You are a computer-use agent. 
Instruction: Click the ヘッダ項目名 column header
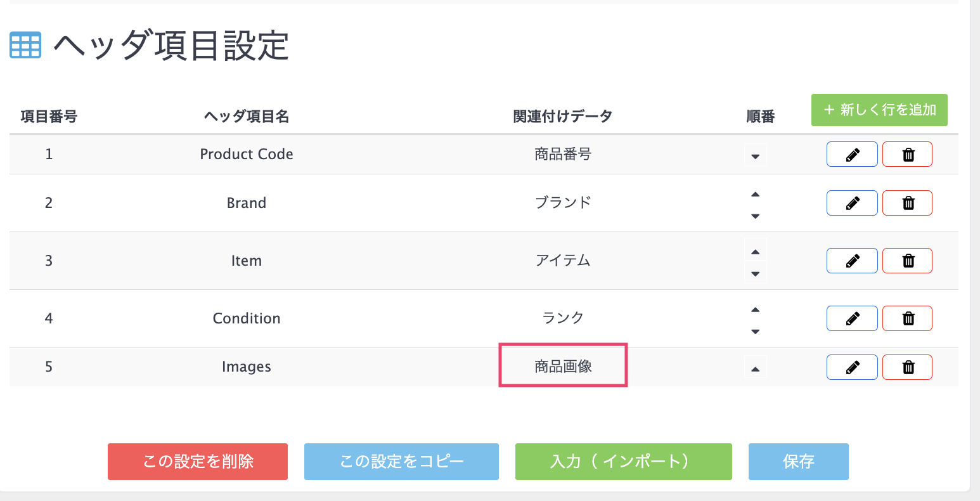point(247,117)
